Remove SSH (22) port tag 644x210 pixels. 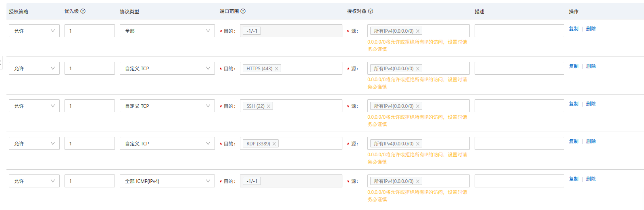[269, 106]
